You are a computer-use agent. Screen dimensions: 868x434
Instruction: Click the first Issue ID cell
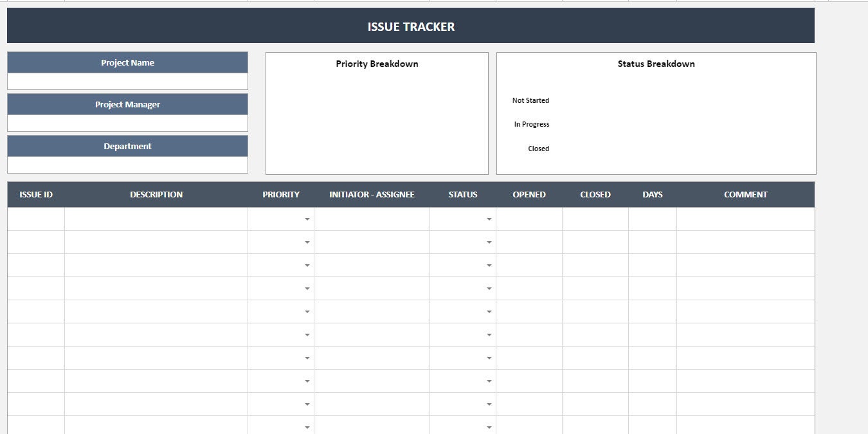coord(35,219)
